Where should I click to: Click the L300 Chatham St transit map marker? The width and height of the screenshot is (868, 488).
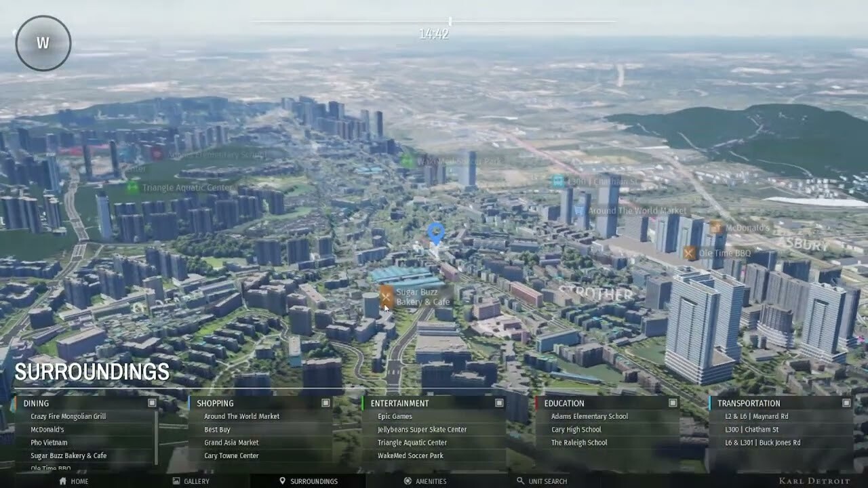coord(558,181)
